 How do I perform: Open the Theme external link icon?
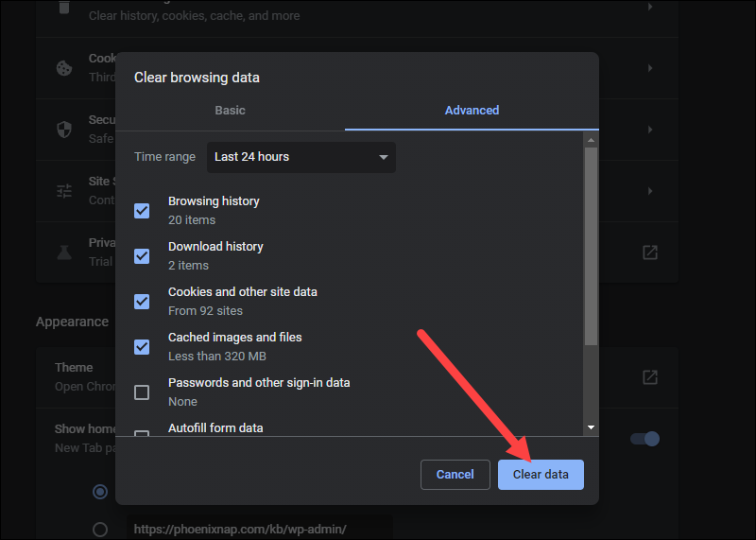click(650, 377)
